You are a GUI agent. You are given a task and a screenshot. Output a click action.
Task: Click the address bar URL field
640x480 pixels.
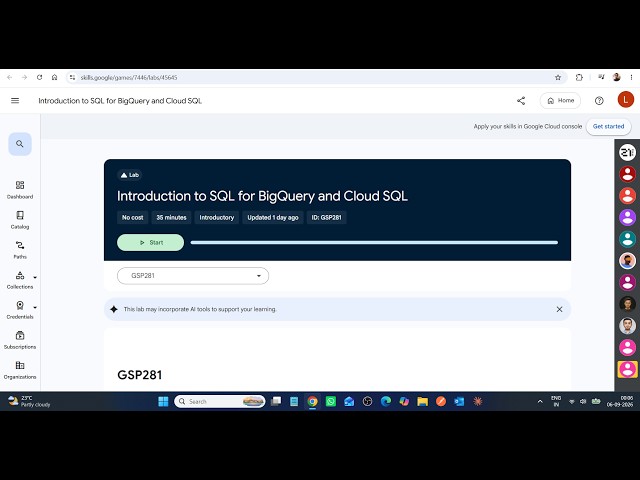coord(314,77)
